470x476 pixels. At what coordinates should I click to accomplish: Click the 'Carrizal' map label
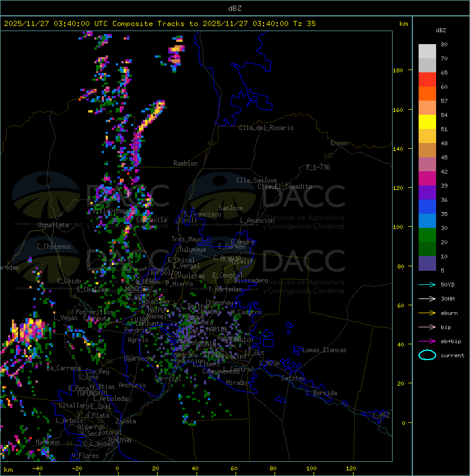click(168, 379)
